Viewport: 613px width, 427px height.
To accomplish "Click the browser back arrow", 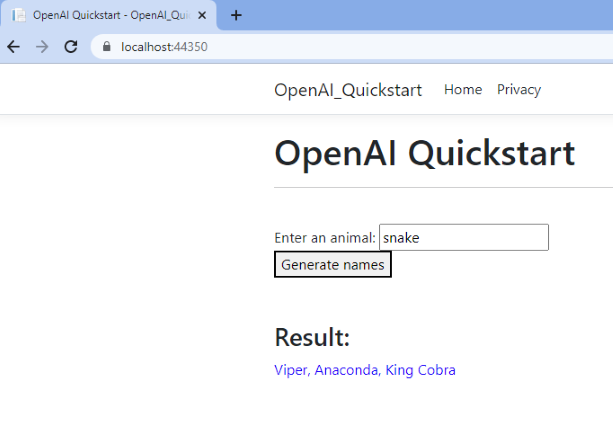I will 13,47.
